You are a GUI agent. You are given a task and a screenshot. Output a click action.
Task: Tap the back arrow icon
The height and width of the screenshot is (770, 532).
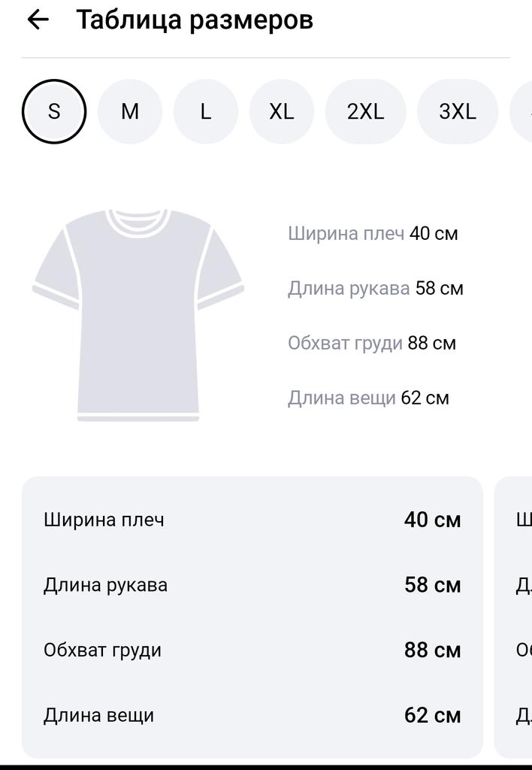38,20
